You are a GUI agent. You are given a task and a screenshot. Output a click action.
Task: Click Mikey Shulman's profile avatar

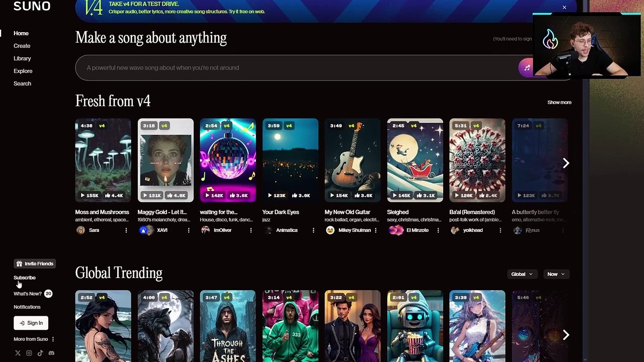330,230
